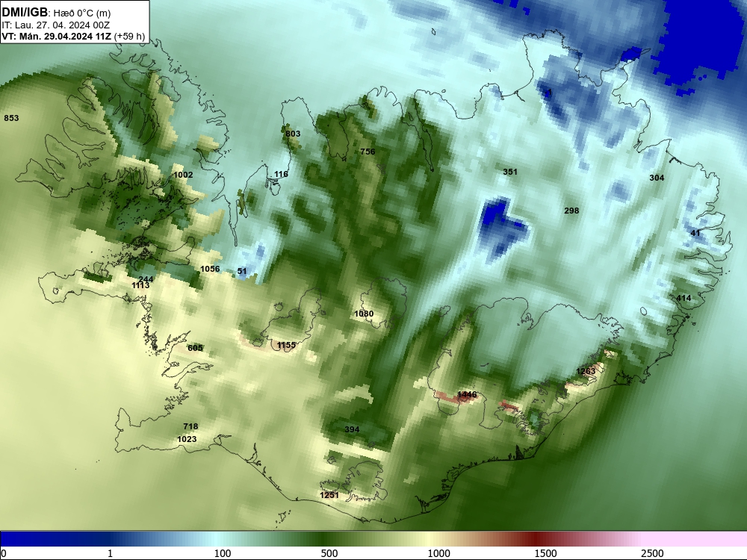Click the 718 height value
The height and width of the screenshot is (560, 747).
(x=190, y=426)
